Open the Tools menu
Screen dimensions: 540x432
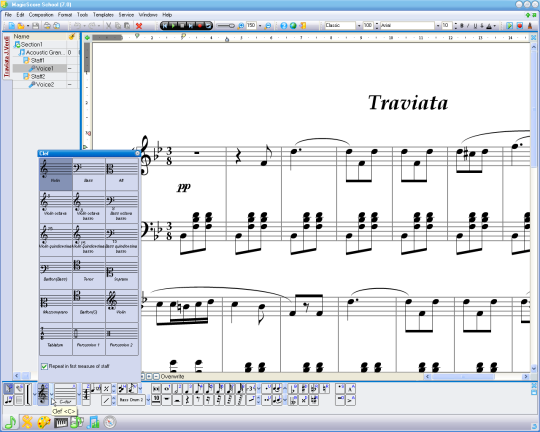coord(82,15)
